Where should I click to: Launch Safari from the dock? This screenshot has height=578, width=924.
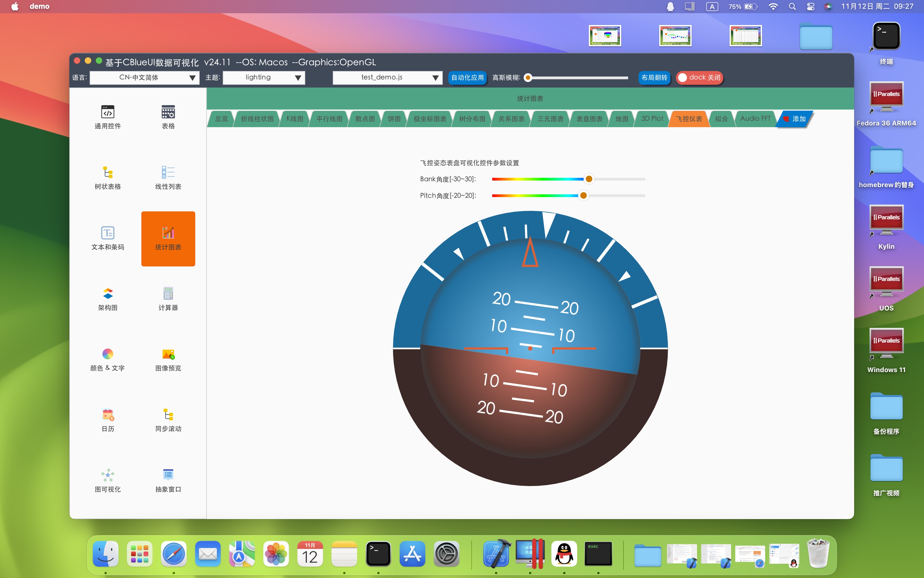pos(174,554)
